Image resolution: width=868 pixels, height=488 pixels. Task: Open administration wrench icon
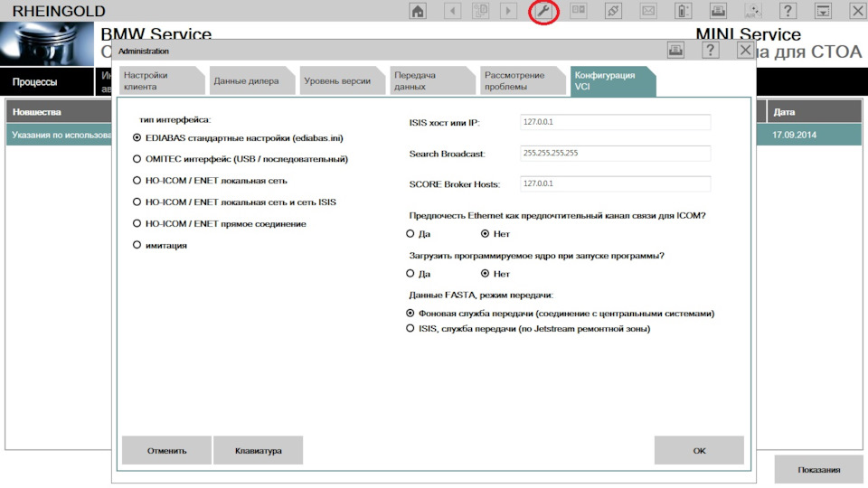(543, 11)
